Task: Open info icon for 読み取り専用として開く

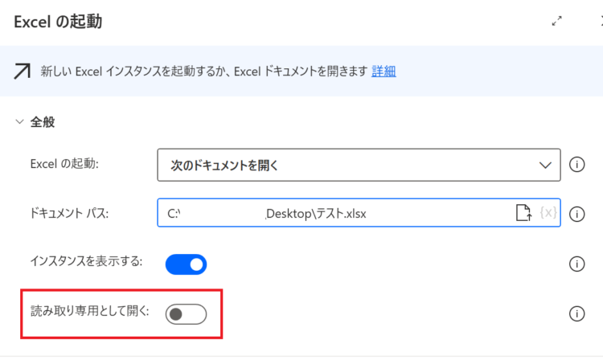Action: (576, 313)
